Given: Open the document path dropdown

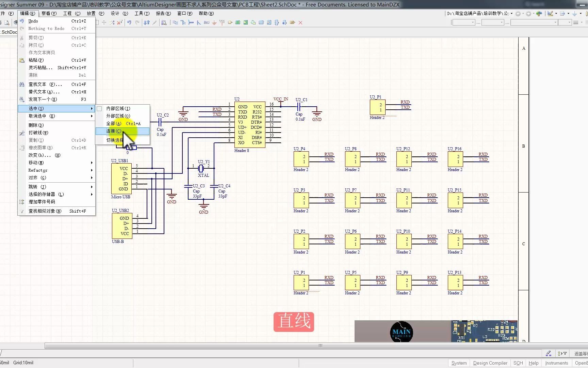Looking at the screenshot, I should pyautogui.click(x=511, y=14).
